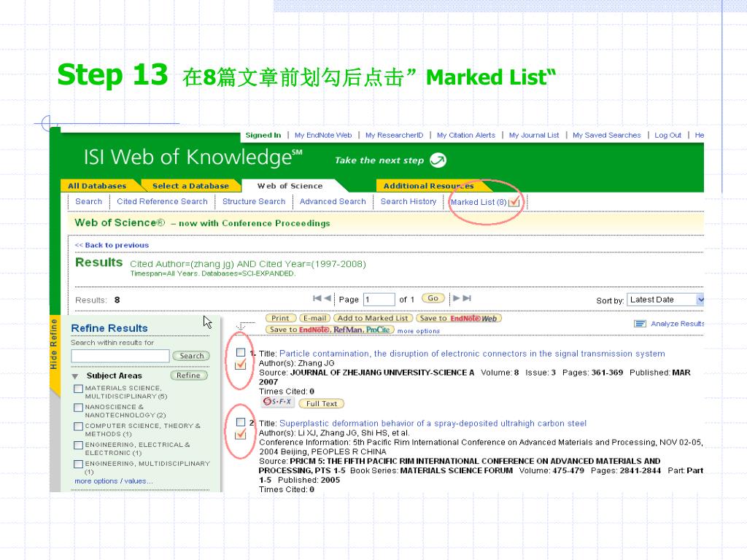Open Cited Reference Search
Screen dimensions: 747x560
(x=162, y=201)
